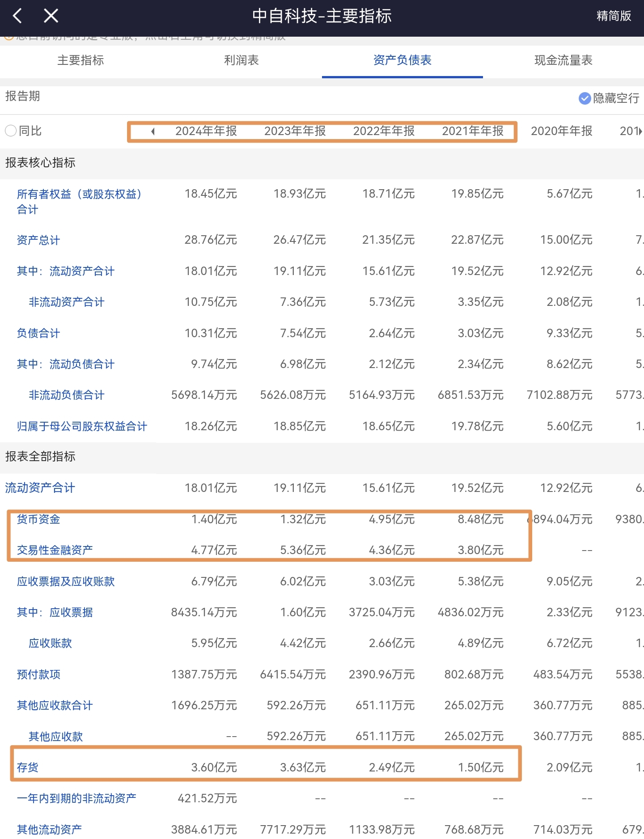Viewport: 644px width, 839px height.
Task: Select the 2021年年报 column header
Action: click(x=473, y=131)
